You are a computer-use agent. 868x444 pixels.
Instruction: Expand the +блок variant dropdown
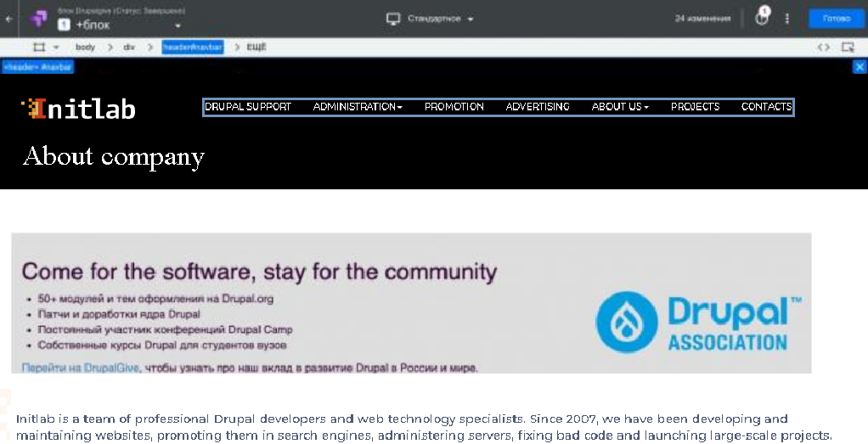(178, 25)
